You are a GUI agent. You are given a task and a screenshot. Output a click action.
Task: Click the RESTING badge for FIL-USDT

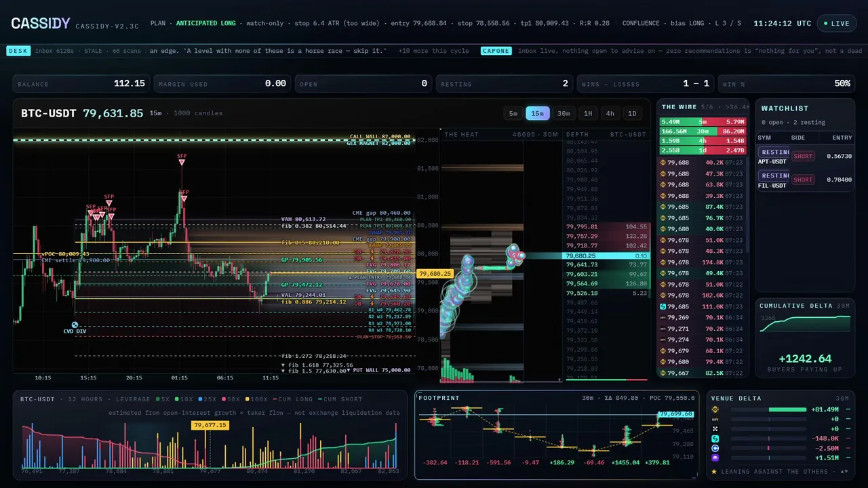[x=774, y=176]
